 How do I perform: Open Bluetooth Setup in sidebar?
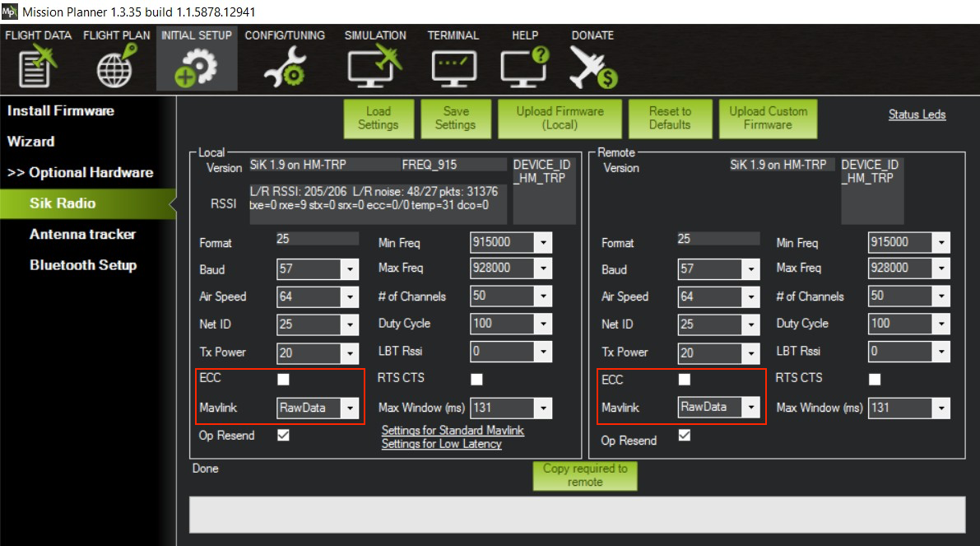coord(83,265)
